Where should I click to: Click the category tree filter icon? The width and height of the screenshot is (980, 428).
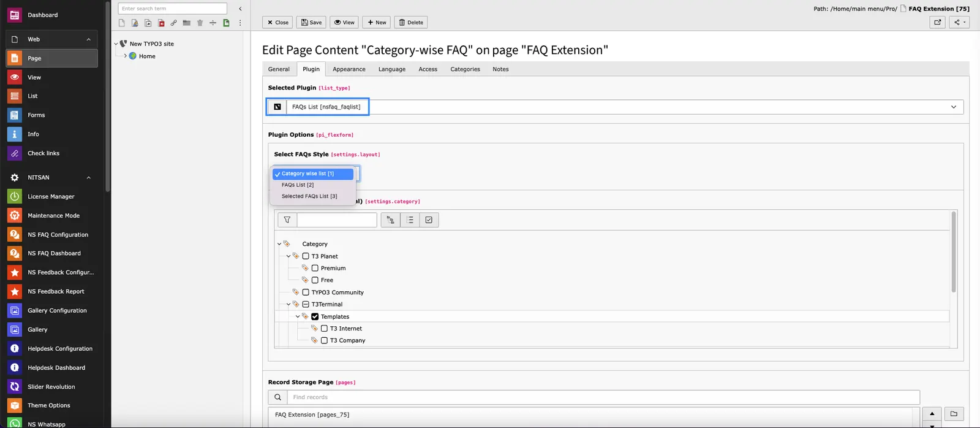[287, 220]
